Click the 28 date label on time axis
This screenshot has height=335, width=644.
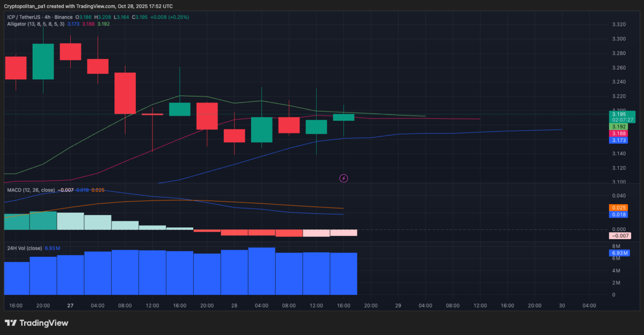[x=234, y=306]
